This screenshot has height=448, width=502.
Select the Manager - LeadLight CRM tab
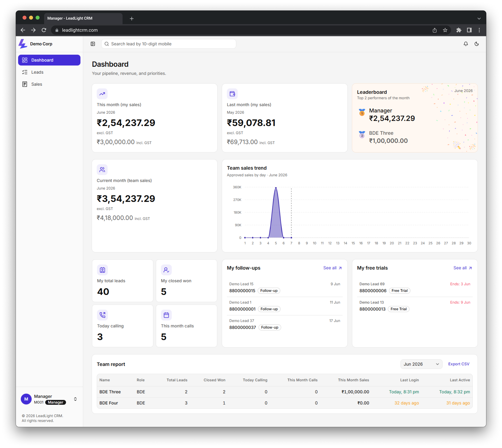pos(83,18)
